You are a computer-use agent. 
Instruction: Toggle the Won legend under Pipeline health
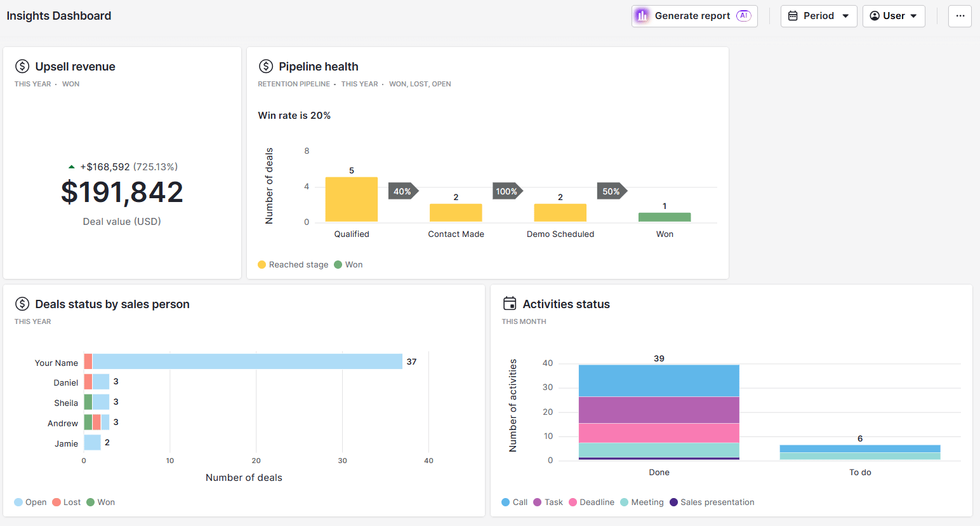pos(348,264)
